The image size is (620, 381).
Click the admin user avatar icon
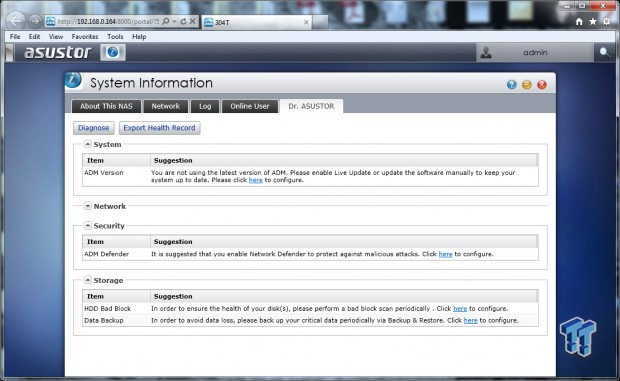[x=486, y=53]
